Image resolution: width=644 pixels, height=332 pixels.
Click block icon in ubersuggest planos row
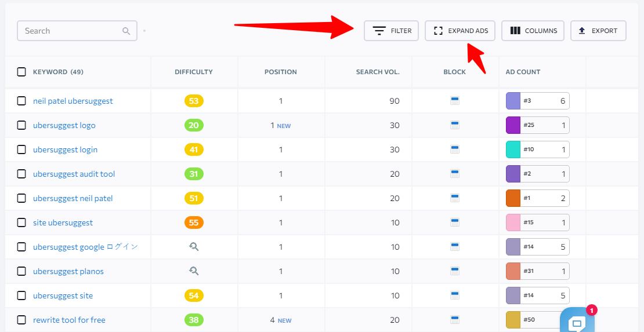[455, 271]
